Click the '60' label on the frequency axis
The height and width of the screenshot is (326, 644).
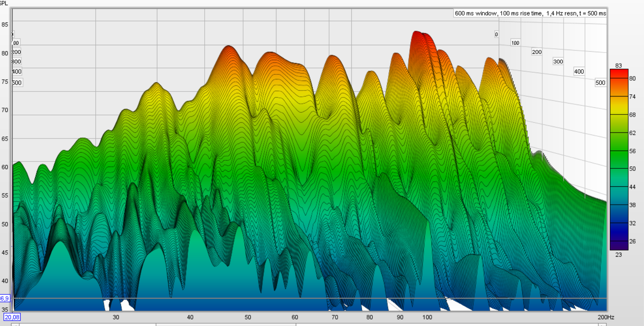click(295, 317)
